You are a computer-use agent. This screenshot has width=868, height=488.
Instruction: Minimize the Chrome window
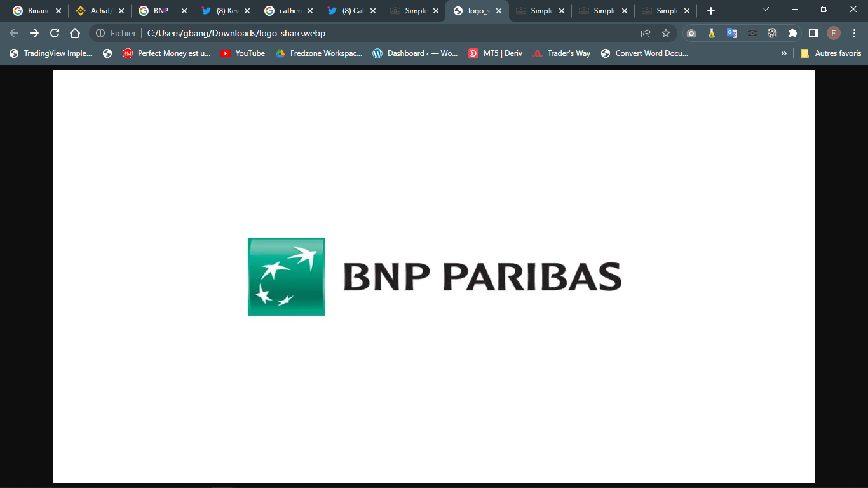point(795,10)
